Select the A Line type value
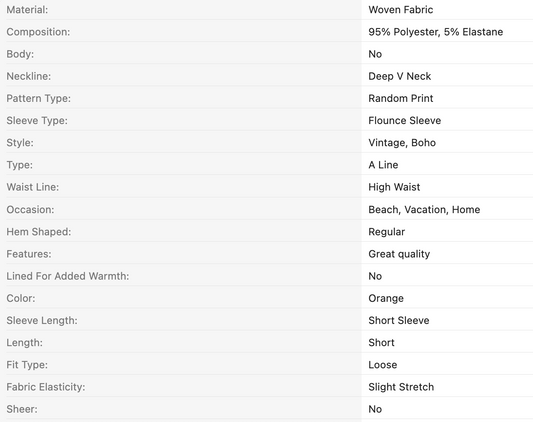533x422 pixels. pyautogui.click(x=383, y=165)
